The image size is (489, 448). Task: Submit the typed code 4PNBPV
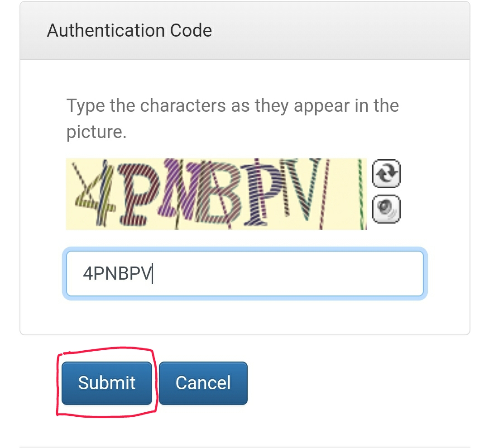(107, 383)
